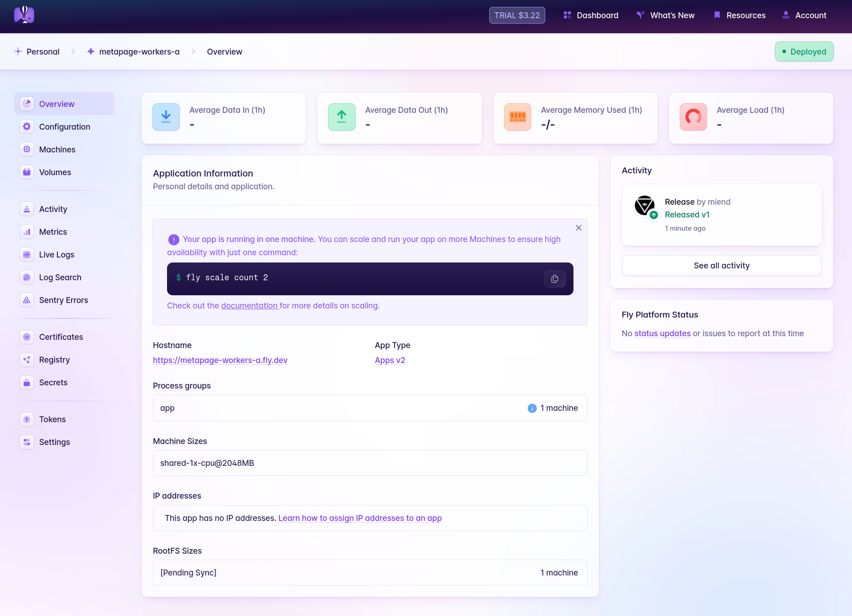Viewport: 852px width, 616px height.
Task: Click the Average Data Out upload icon
Action: 342,117
